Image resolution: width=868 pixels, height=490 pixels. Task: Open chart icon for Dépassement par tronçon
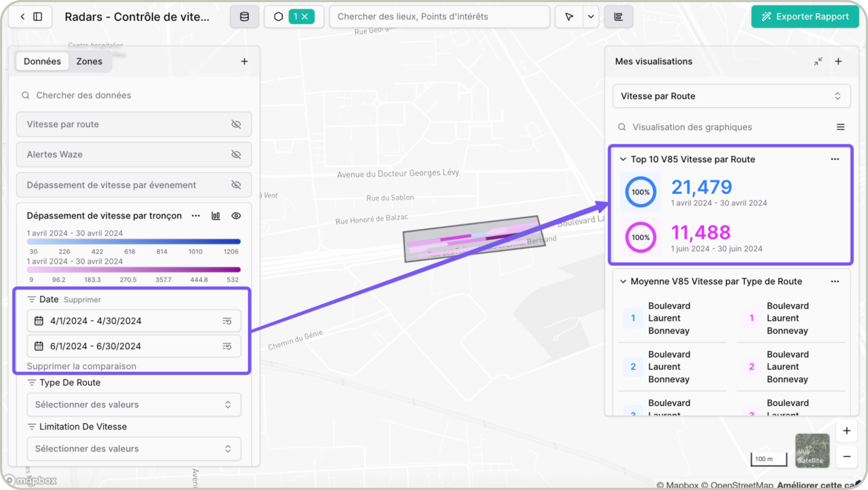tap(216, 216)
